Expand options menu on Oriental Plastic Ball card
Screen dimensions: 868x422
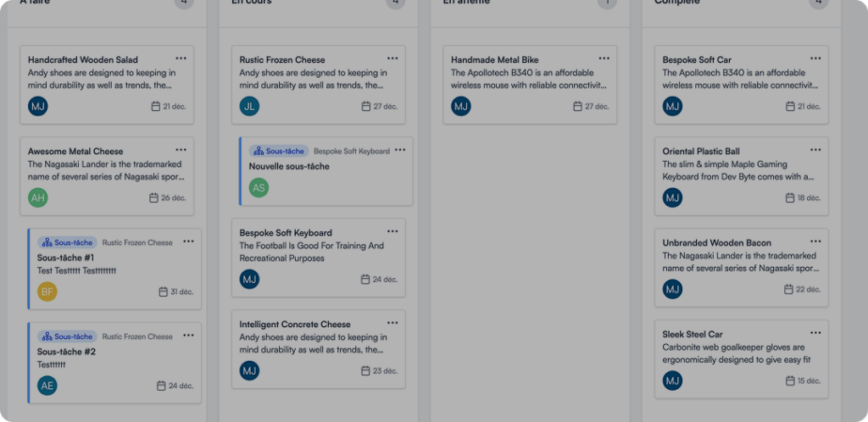[815, 150]
